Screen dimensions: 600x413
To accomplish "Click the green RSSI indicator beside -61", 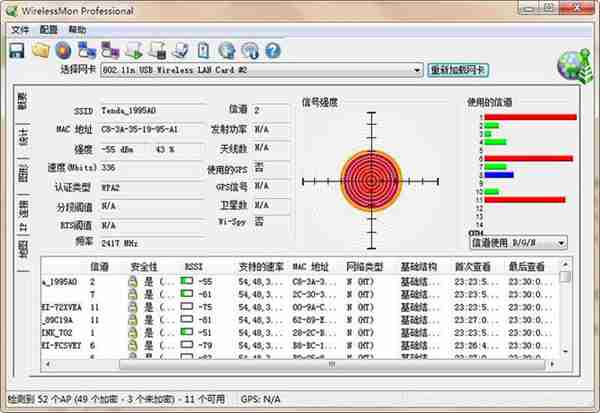I will coord(187,294).
